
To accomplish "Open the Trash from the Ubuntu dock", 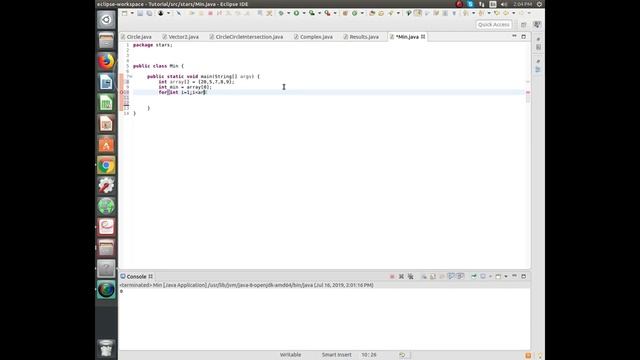I will 106,348.
